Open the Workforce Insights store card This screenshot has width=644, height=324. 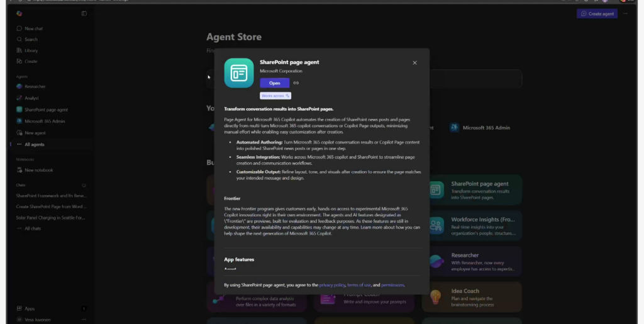tap(472, 226)
